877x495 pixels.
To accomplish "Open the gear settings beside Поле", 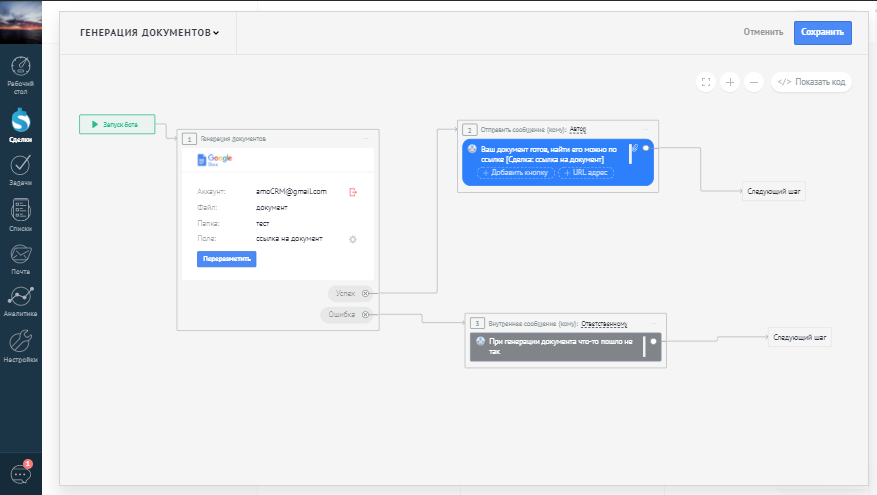I will pyautogui.click(x=353, y=239).
